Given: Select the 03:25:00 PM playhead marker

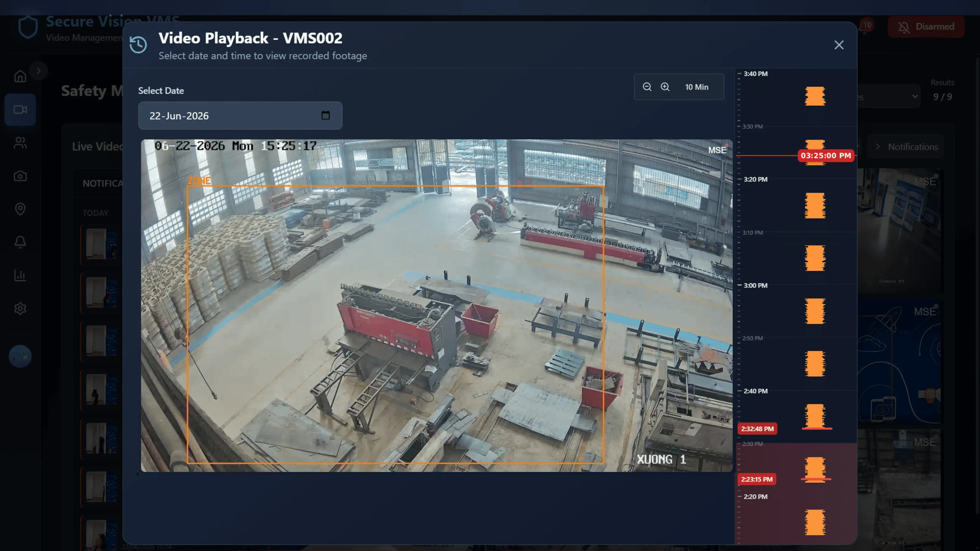Looking at the screenshot, I should pyautogui.click(x=826, y=156).
